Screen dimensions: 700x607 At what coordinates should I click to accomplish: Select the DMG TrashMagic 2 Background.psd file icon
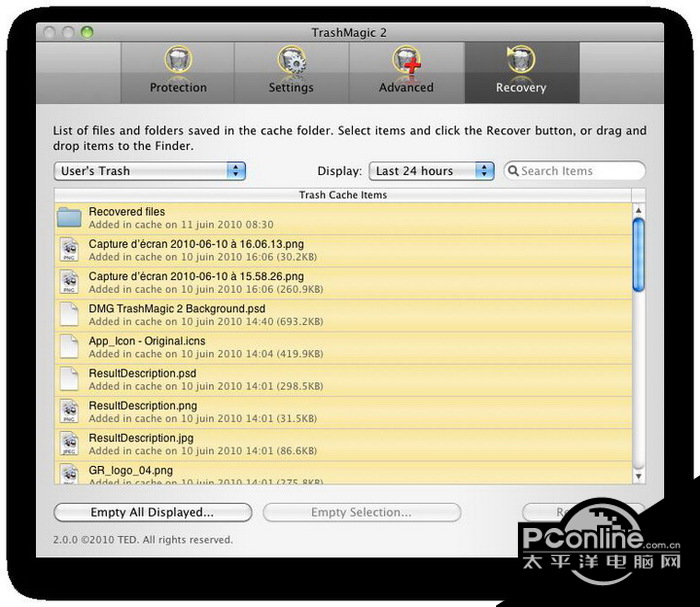coord(69,314)
